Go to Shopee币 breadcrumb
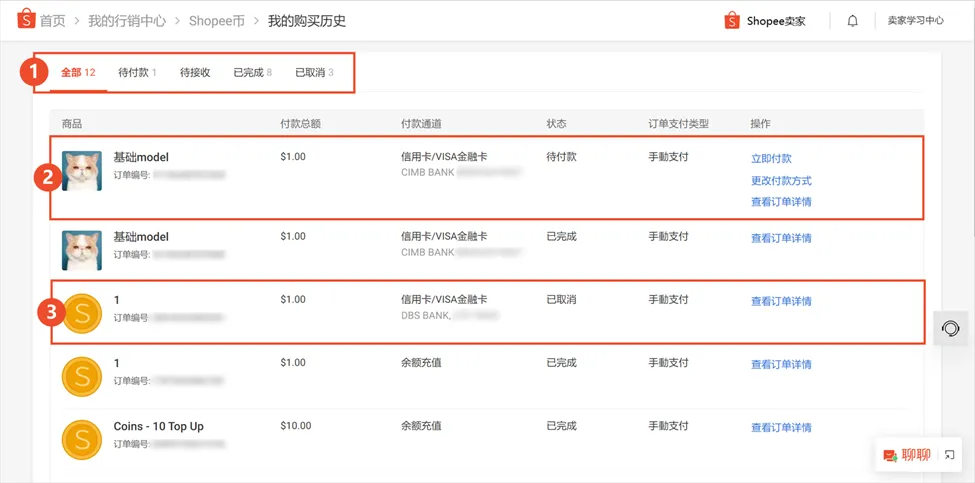 217,21
